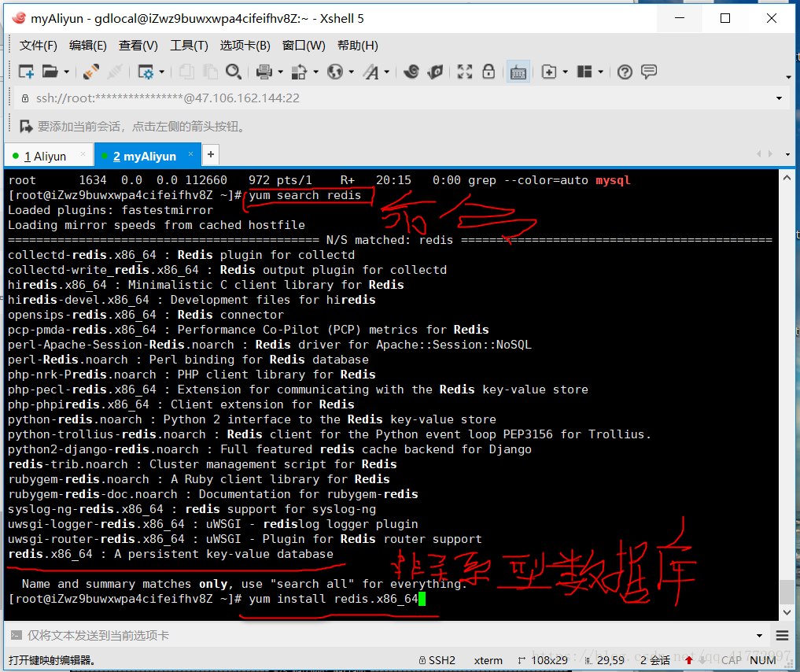
Task: Click the 2 会话 session count
Action: pos(655,660)
